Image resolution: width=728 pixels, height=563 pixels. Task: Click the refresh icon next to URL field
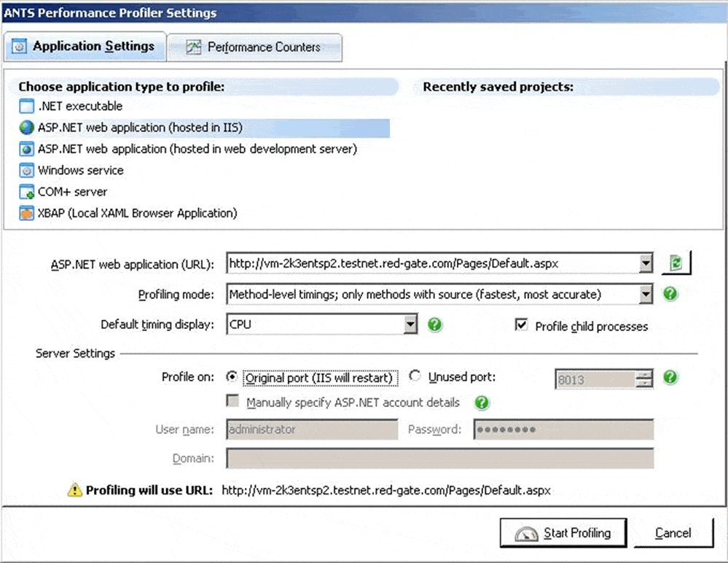pos(676,263)
